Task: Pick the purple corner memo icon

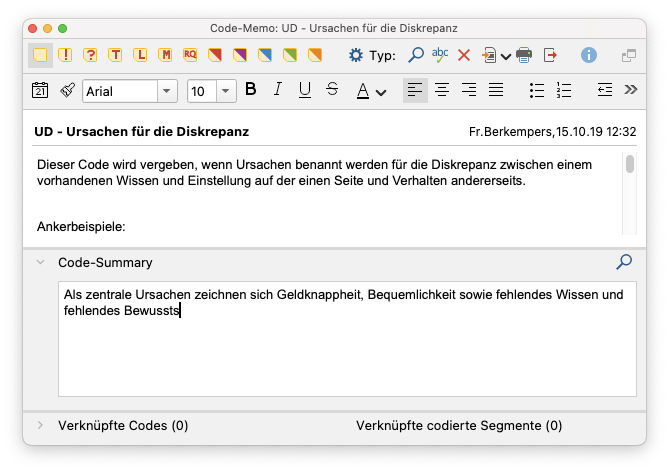Action: [240, 55]
